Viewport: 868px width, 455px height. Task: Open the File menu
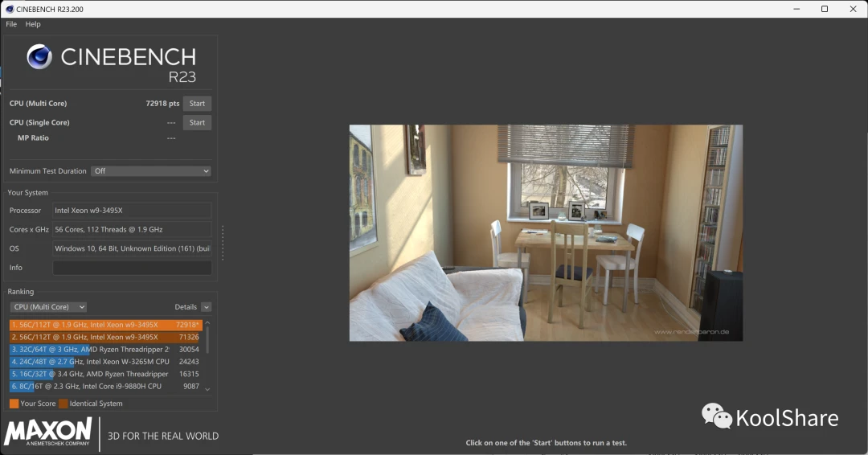click(x=11, y=24)
